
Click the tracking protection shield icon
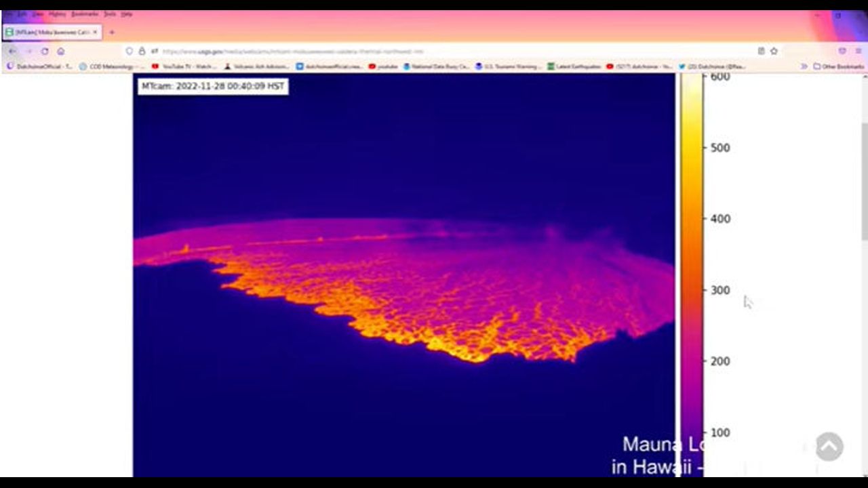point(130,52)
